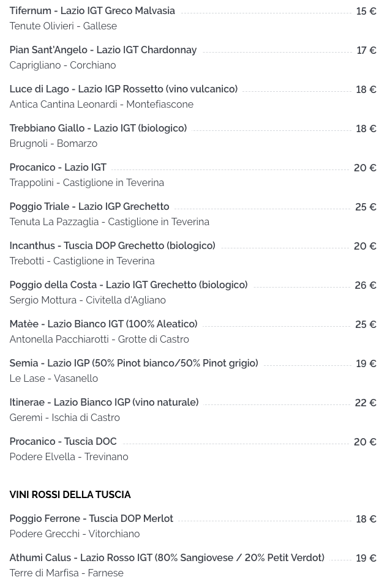This screenshot has height=588, width=390.
Task: Click the Semia Pinot bianco/Pinot grigio entry
Action: (x=133, y=363)
